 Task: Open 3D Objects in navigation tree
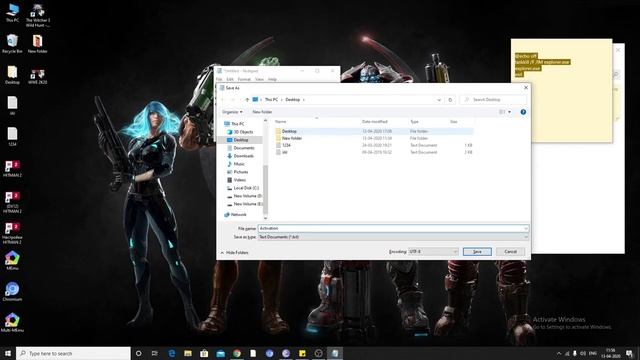tap(243, 132)
